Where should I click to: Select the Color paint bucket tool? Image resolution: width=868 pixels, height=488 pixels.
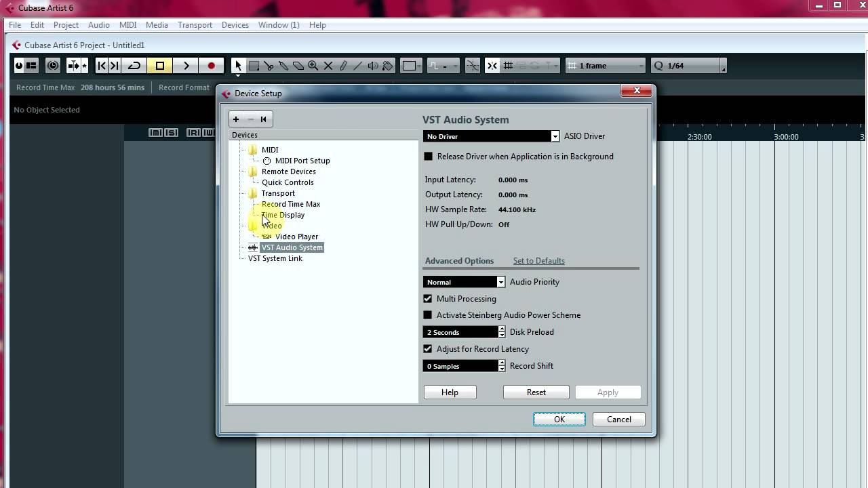[x=388, y=66]
